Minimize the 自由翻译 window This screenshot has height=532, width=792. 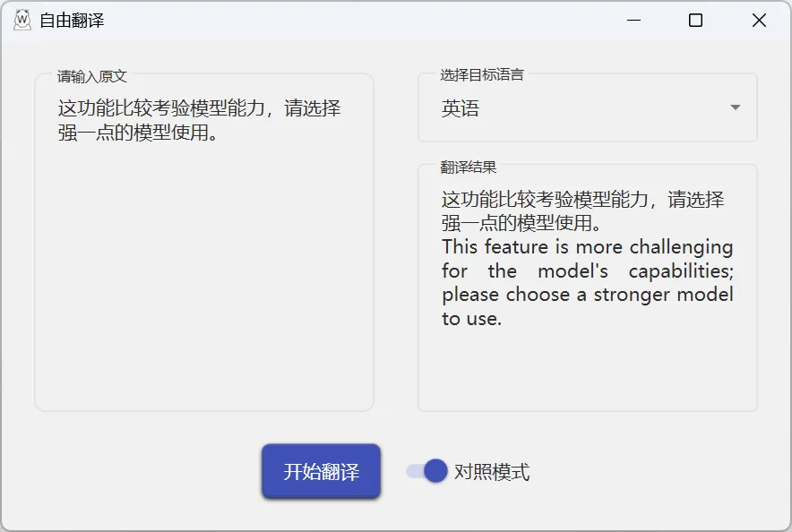(633, 18)
